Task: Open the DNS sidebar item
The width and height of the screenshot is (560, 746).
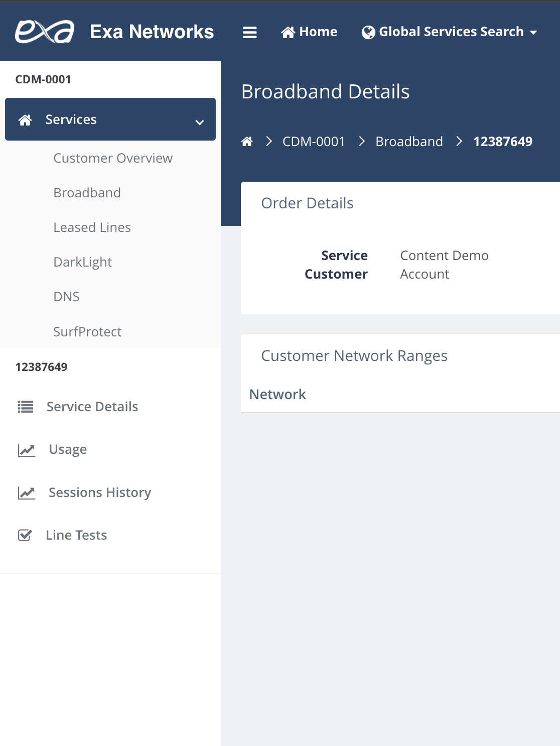Action: pyautogui.click(x=66, y=297)
